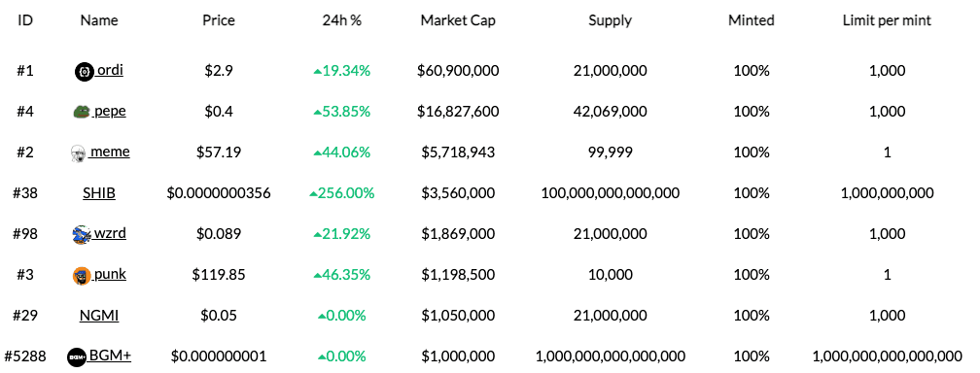Open the BGM+ token name link
The width and height of the screenshot is (980, 373).
click(x=109, y=356)
